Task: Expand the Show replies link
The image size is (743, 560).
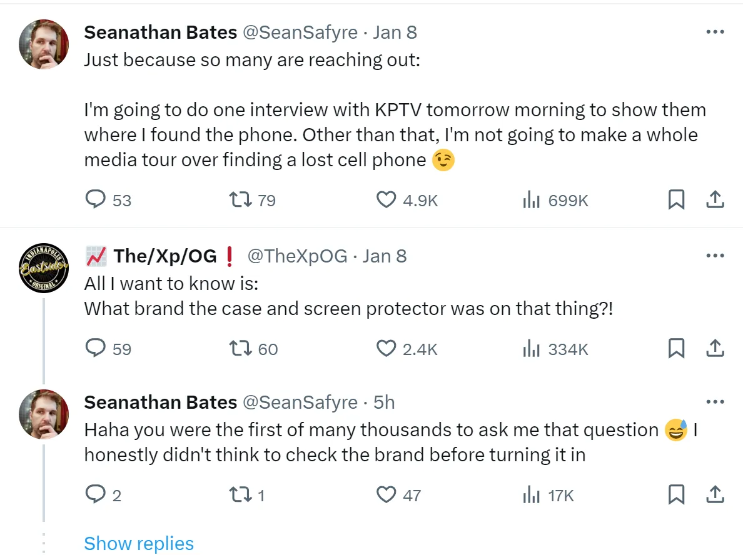Action: (x=139, y=543)
